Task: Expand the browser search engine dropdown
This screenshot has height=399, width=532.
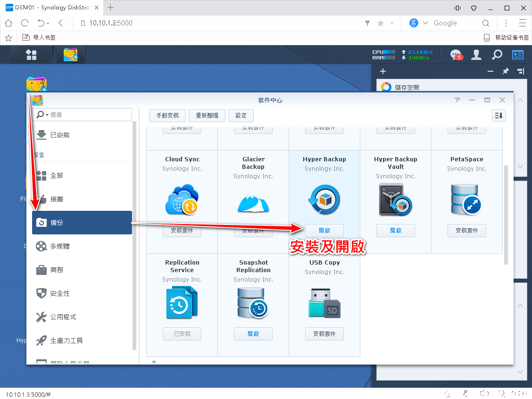Action: [x=425, y=23]
